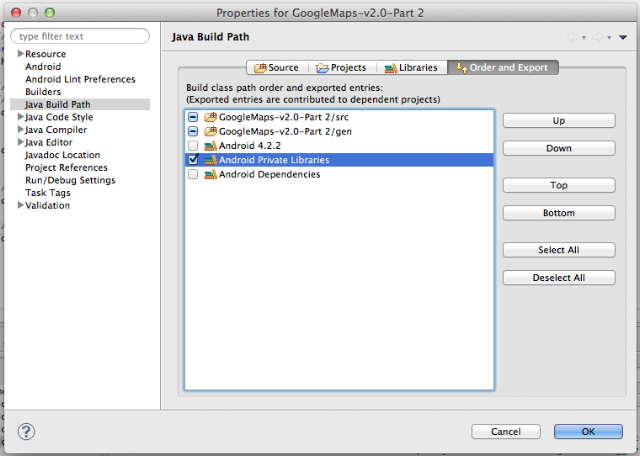Dismiss dialog with Cancel

point(506,432)
